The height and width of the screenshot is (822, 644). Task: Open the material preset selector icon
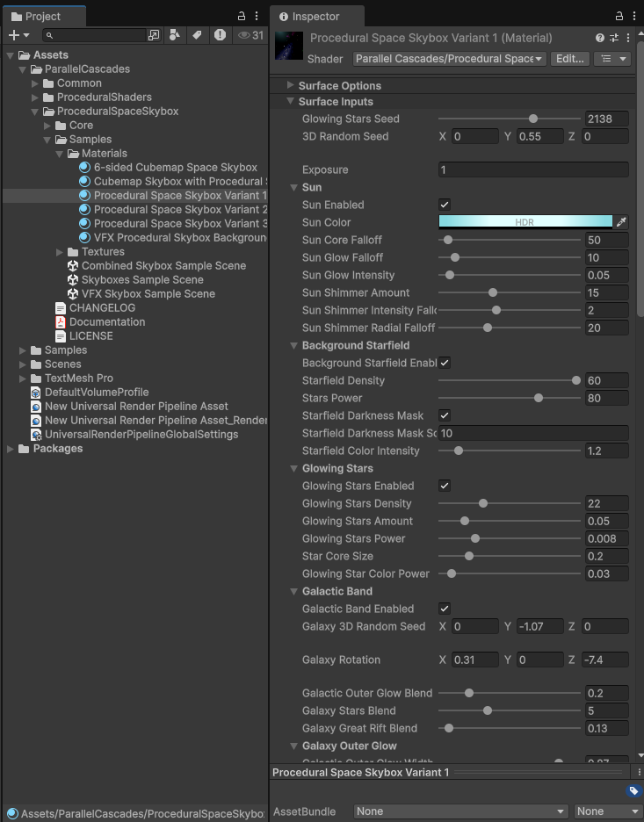[613, 38]
